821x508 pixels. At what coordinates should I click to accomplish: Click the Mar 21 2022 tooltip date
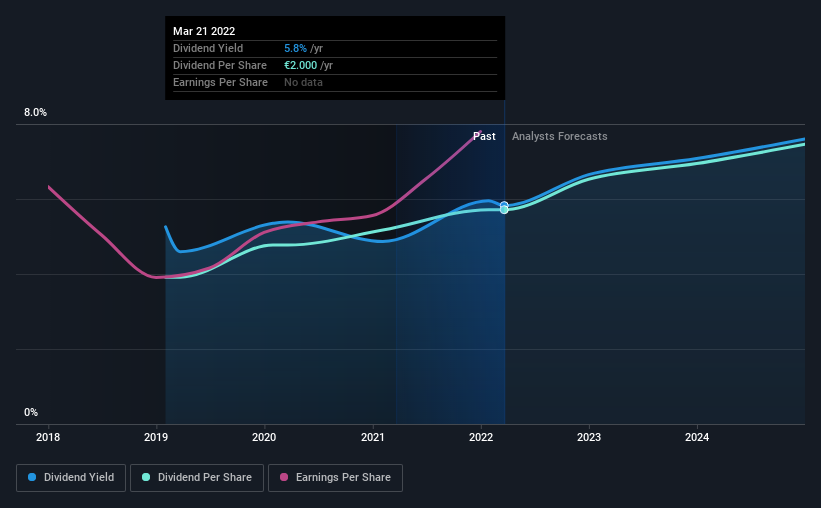coord(204,31)
